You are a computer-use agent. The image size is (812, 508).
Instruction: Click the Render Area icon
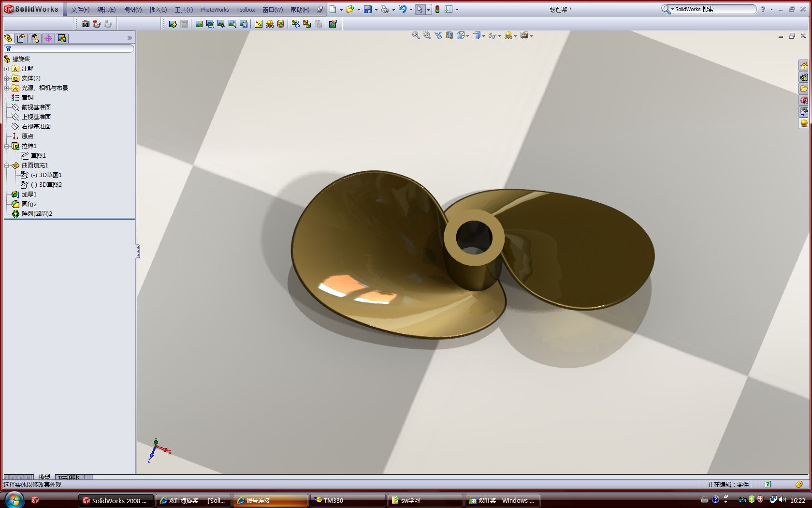[210, 24]
